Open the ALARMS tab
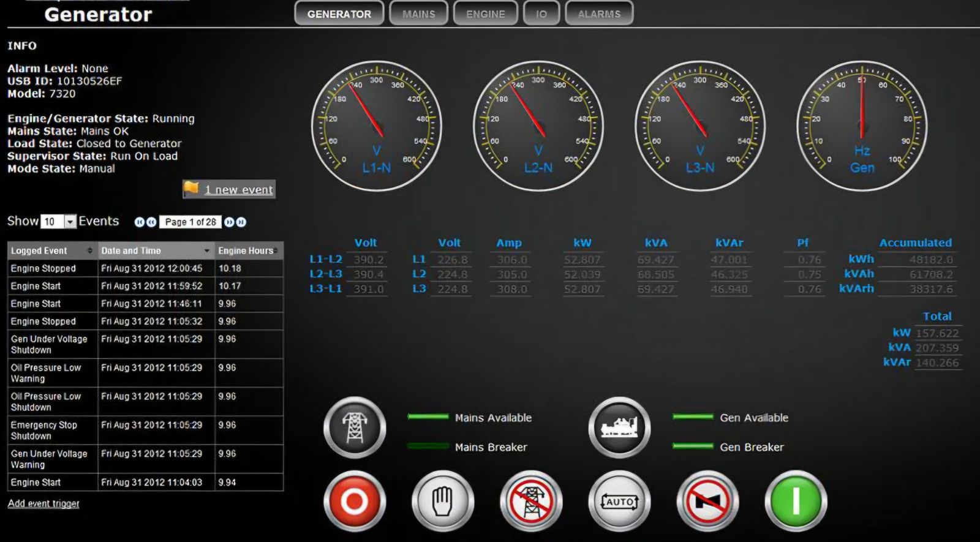Screen dimensions: 980x542 (x=598, y=13)
